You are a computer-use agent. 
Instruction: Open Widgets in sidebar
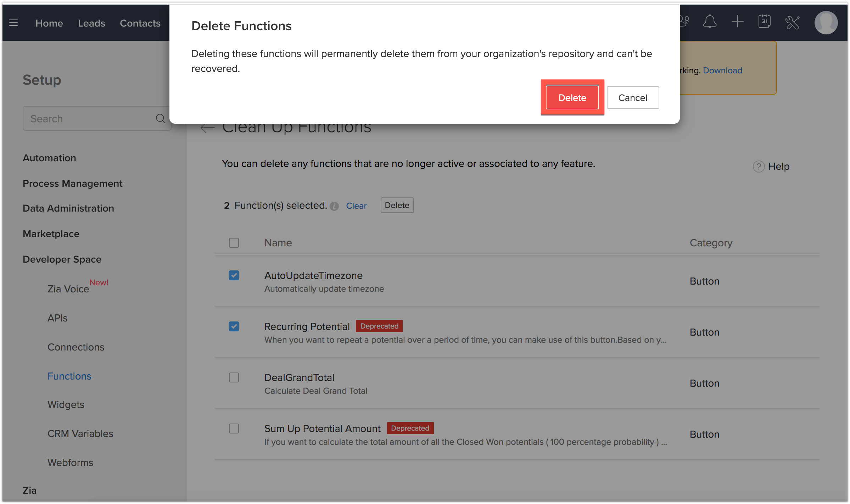coord(66,404)
